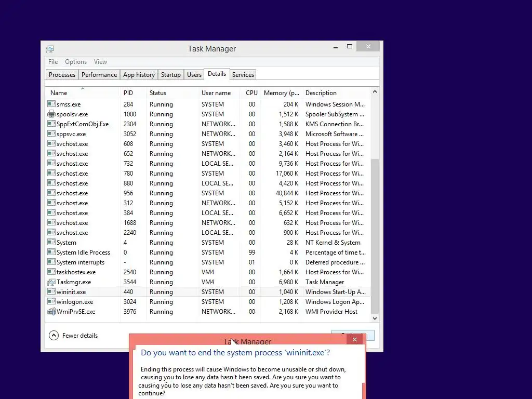Switch to the Startup tab
The width and height of the screenshot is (532, 399).
pos(170,75)
